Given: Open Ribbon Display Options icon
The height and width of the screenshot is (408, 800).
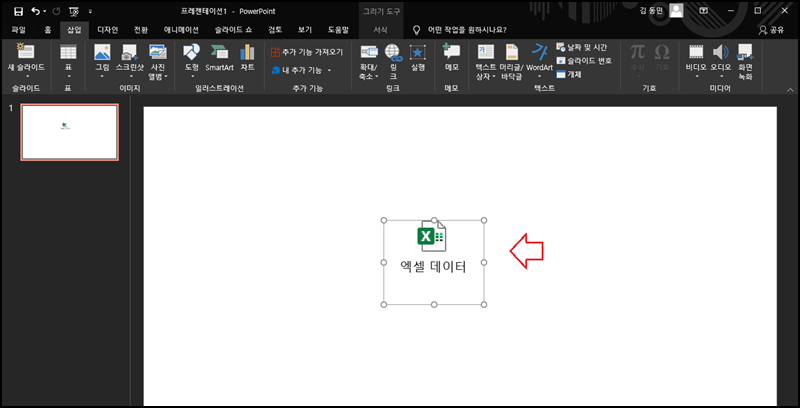Looking at the screenshot, I should tap(704, 11).
